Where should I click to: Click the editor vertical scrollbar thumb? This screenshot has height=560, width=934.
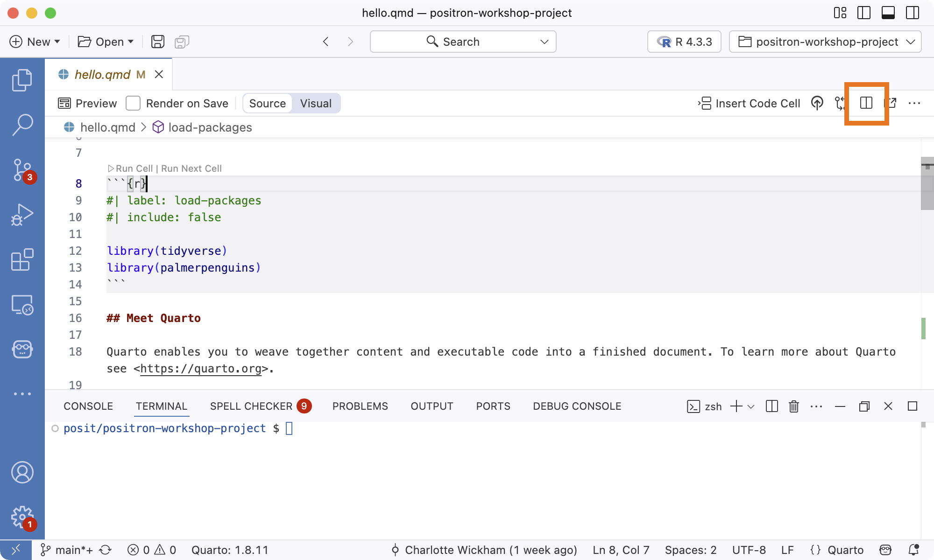click(927, 184)
